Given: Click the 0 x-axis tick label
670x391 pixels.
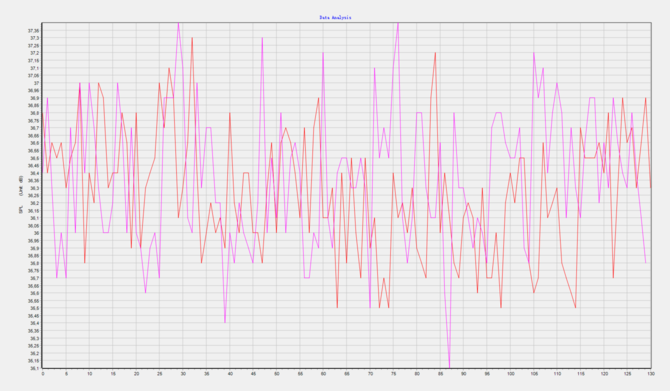Looking at the screenshot, I should click(43, 373).
